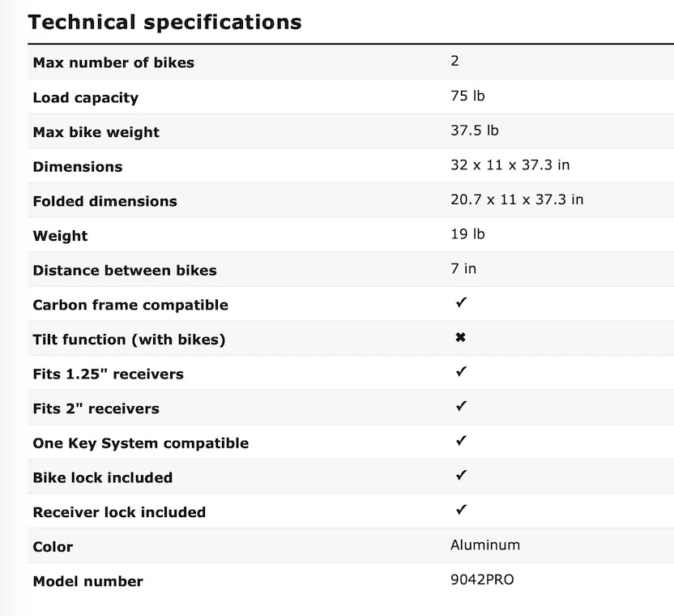Click the One Key System compatible checkmark
The image size is (674, 616).
[x=461, y=442]
